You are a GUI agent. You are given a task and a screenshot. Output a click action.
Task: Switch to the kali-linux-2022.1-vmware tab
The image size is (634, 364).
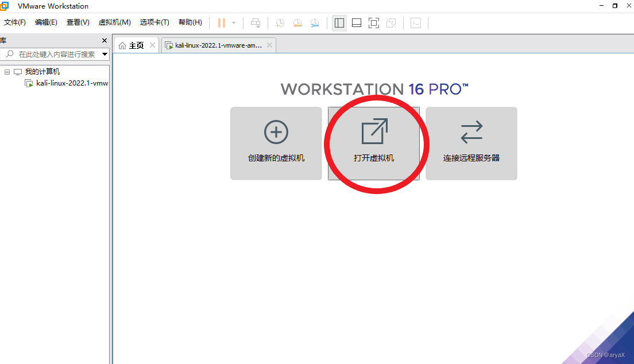[218, 45]
